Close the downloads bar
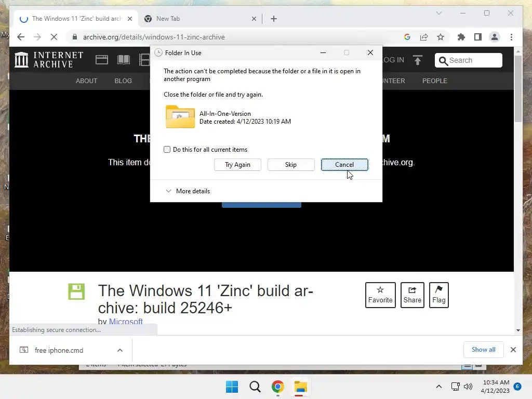Viewport: 532px width, 399px height. click(x=513, y=350)
